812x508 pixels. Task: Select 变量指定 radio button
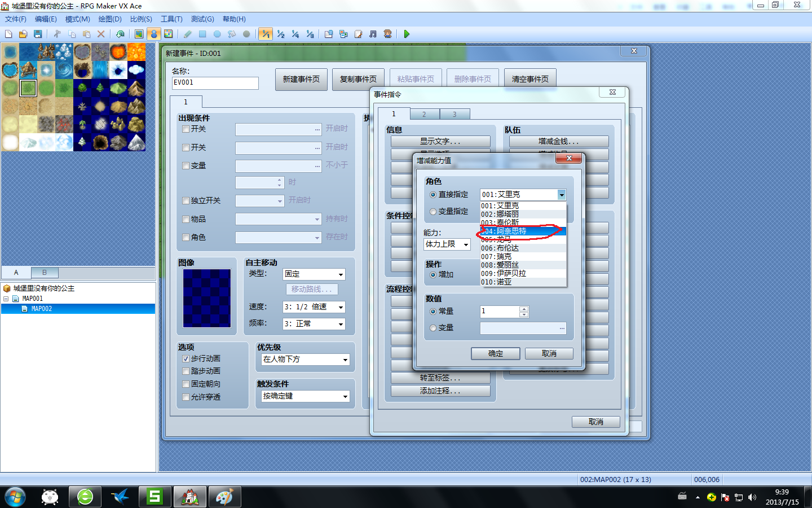point(433,212)
